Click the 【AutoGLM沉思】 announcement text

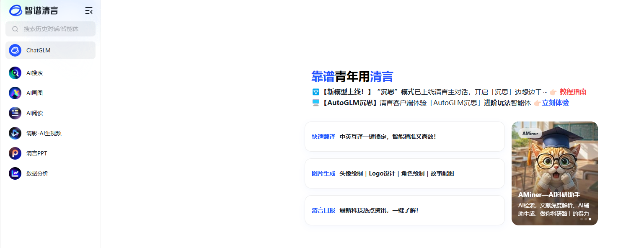point(350,103)
